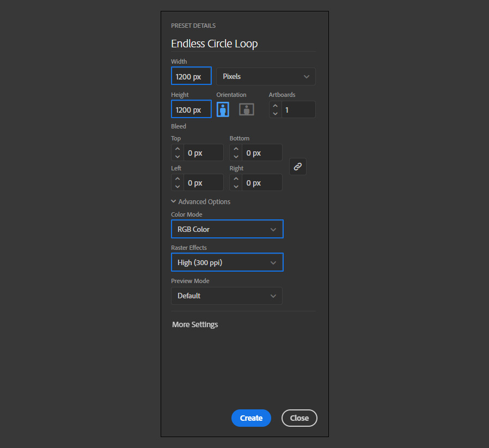The height and width of the screenshot is (448, 489).
Task: Increase Left bleed with up arrow
Action: point(178,179)
